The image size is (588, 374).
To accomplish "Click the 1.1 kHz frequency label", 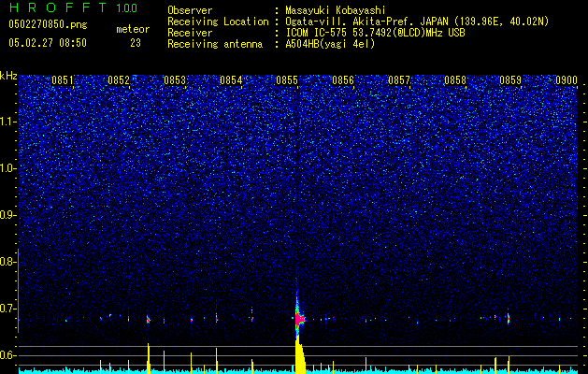I will point(7,122).
